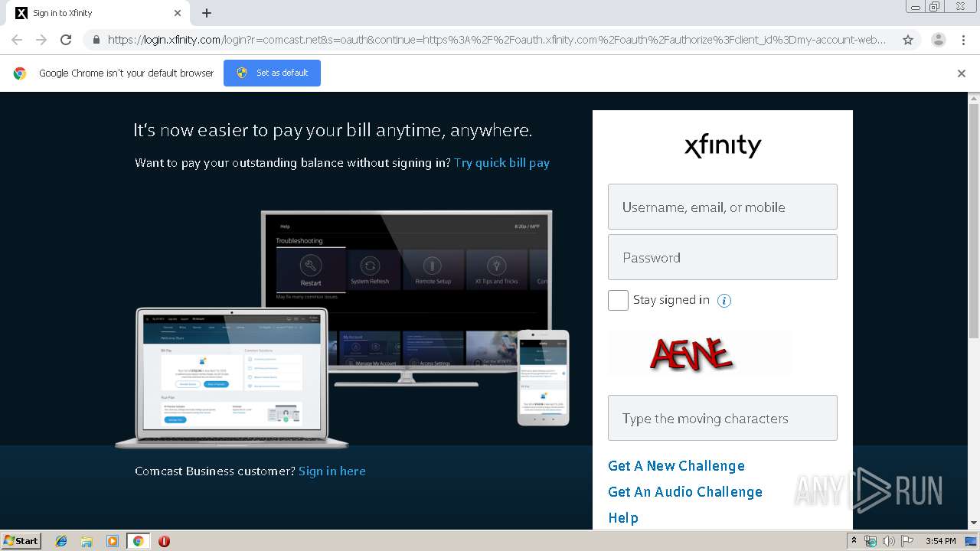Image resolution: width=980 pixels, height=551 pixels.
Task: Close the Sign in to Xfinity tab
Action: (178, 13)
